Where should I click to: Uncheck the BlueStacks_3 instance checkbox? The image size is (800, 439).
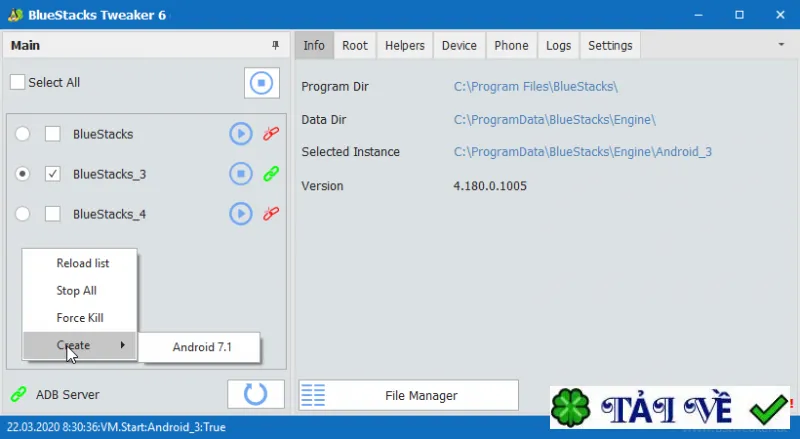pos(53,174)
